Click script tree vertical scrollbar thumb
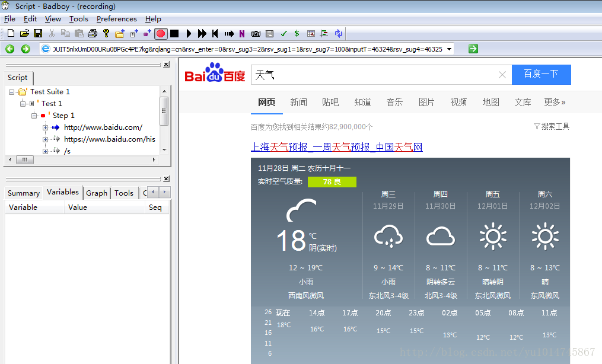The height and width of the screenshot is (364, 602). coord(164,111)
